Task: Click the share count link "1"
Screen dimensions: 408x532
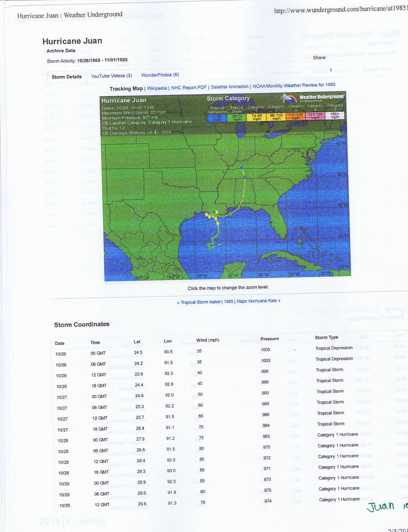Action: coord(330,70)
